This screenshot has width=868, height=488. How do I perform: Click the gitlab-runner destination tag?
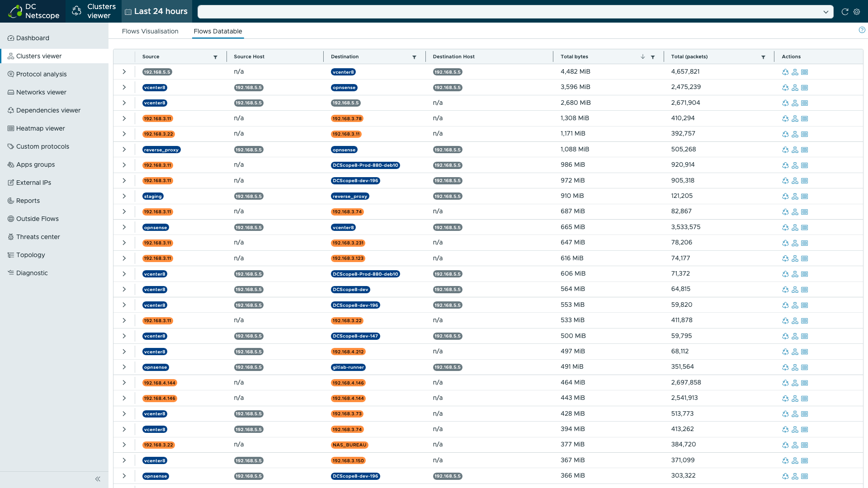tap(348, 367)
